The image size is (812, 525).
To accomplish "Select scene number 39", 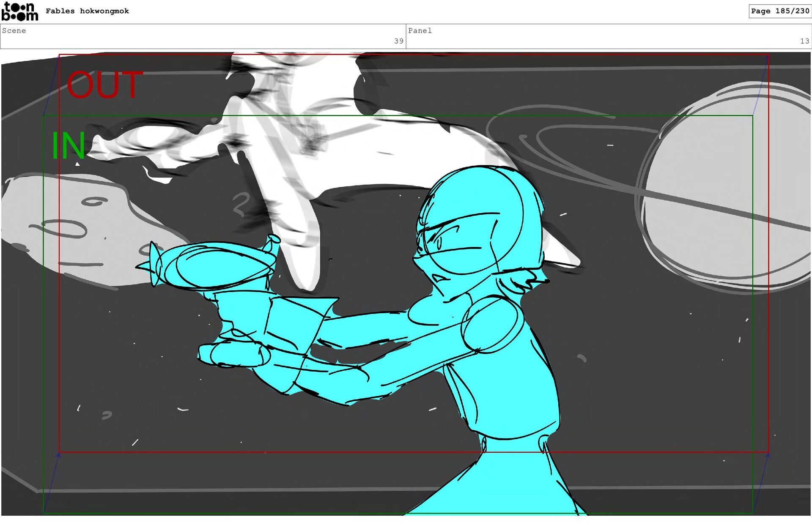I will coord(398,41).
